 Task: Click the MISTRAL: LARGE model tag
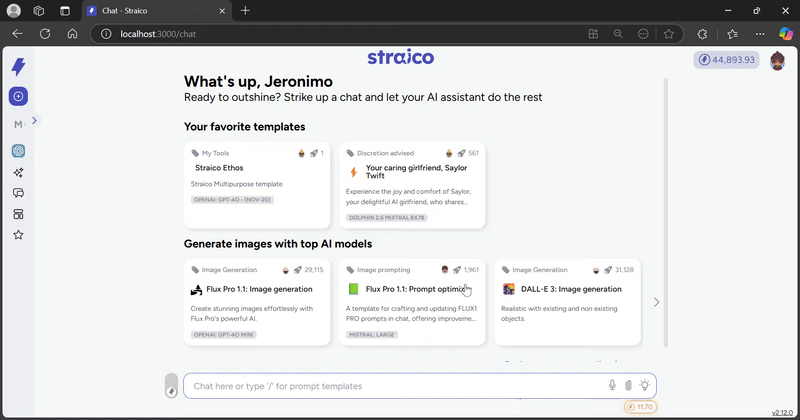371,335
